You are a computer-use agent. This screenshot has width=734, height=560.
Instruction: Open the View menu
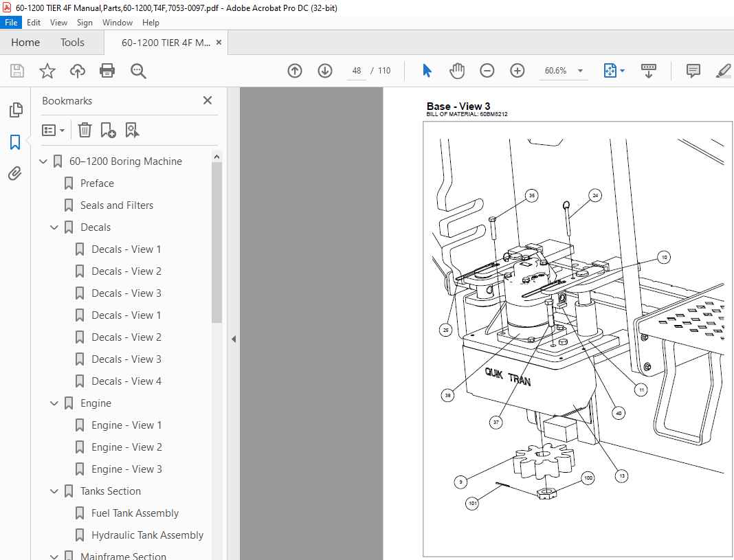[58, 23]
